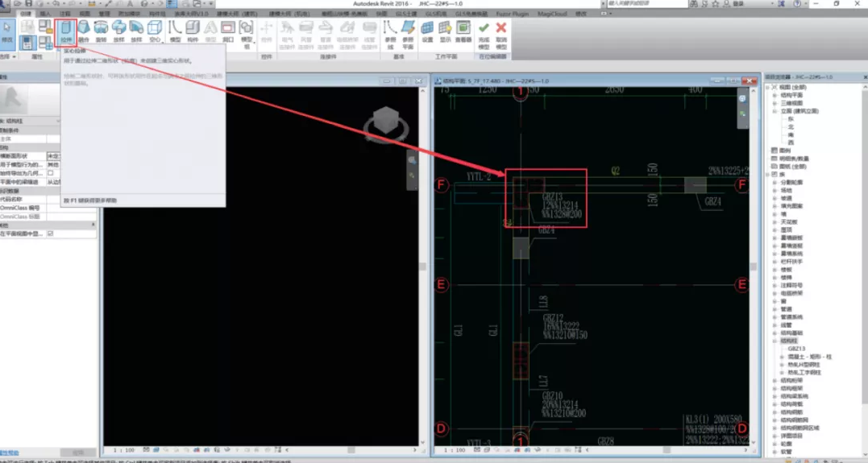Image resolution: width=868 pixels, height=463 pixels.
Task: Collapse the 结构柱 family node
Action: pos(775,341)
